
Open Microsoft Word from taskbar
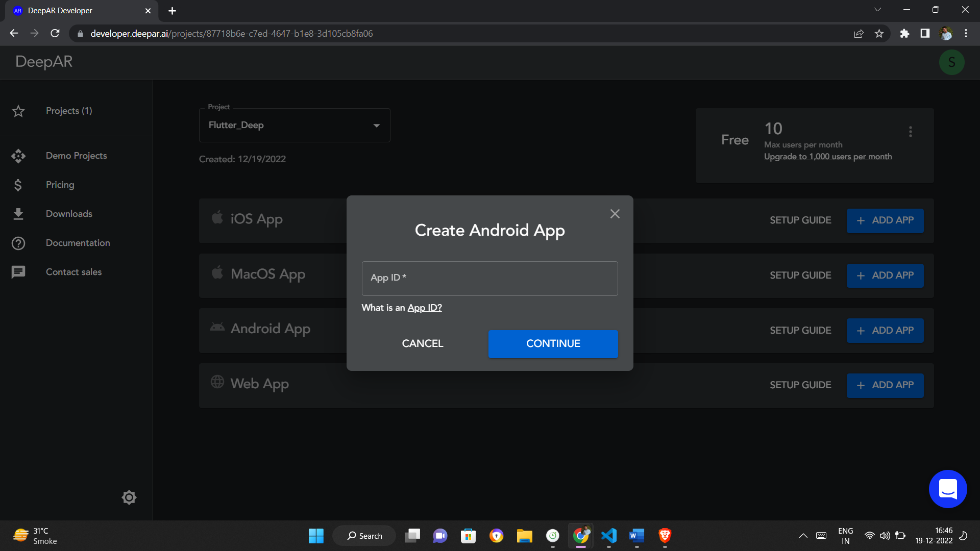pos(636,536)
